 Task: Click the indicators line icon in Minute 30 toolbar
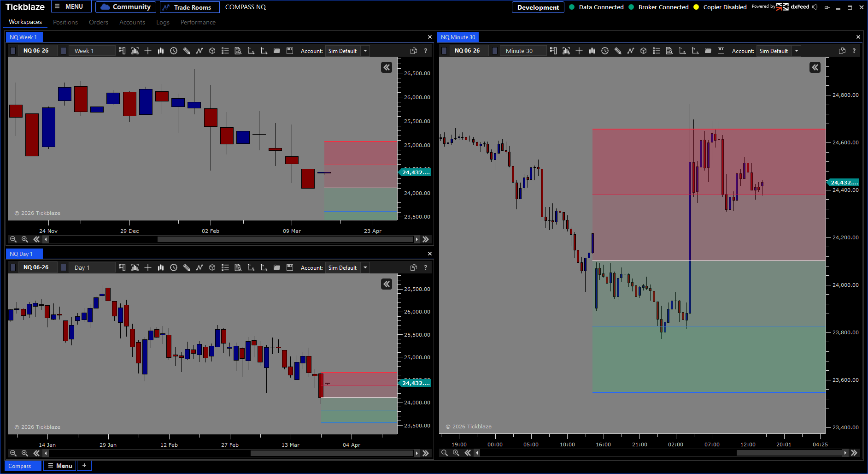coord(631,51)
